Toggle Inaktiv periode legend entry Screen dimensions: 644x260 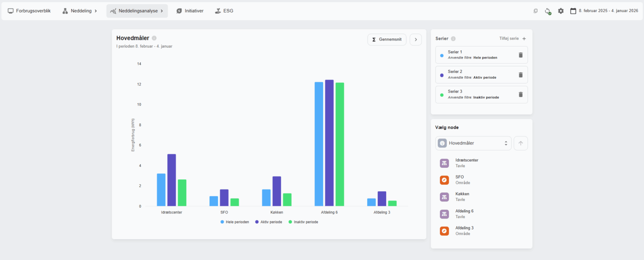pyautogui.click(x=303, y=222)
